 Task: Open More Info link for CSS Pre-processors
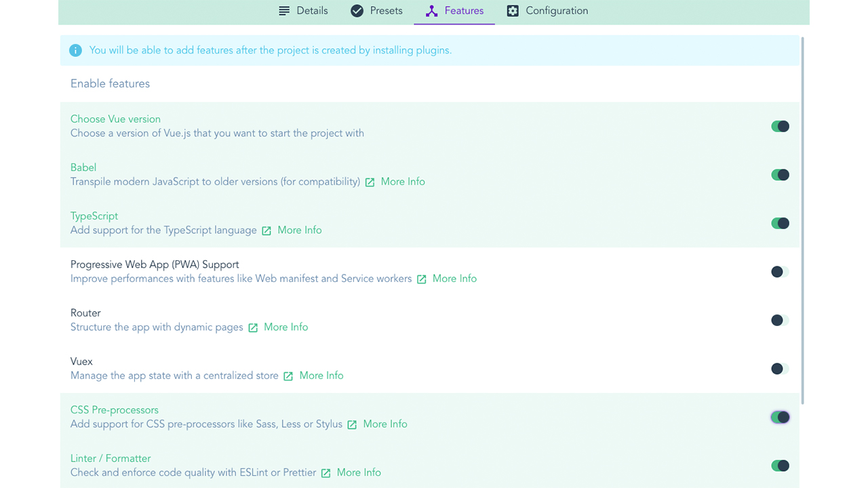coord(385,424)
